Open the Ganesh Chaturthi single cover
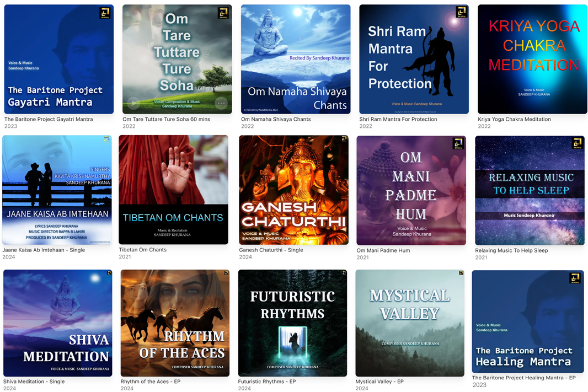Viewport: 588px width, 392px height. point(293,190)
